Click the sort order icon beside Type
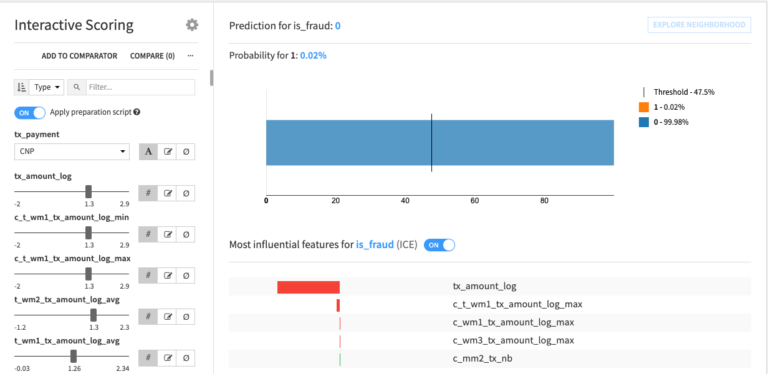768x374 pixels. coord(22,87)
